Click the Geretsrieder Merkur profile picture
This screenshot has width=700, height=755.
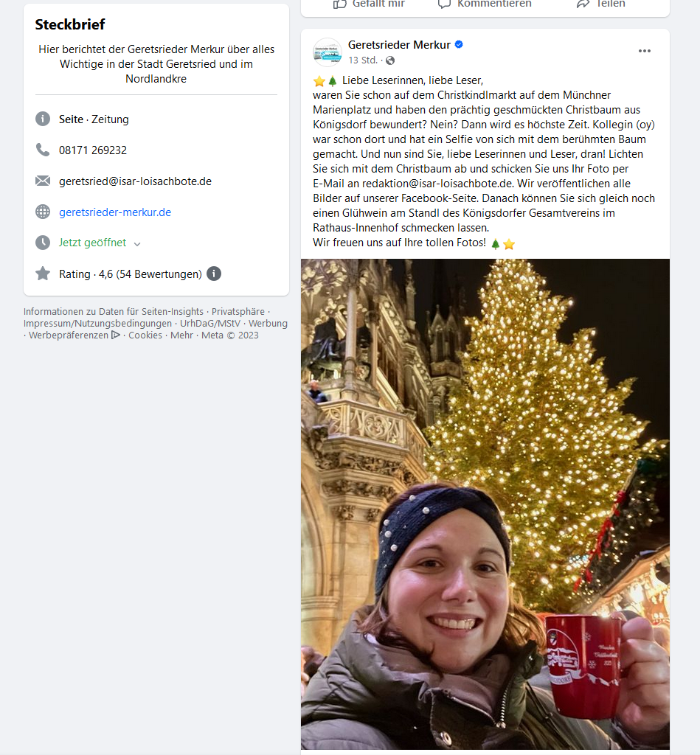click(328, 52)
